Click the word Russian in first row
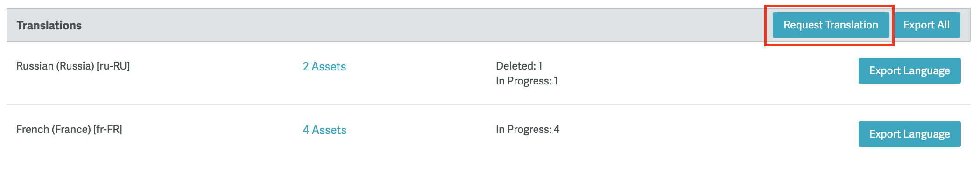The width and height of the screenshot is (980, 195). (x=35, y=66)
